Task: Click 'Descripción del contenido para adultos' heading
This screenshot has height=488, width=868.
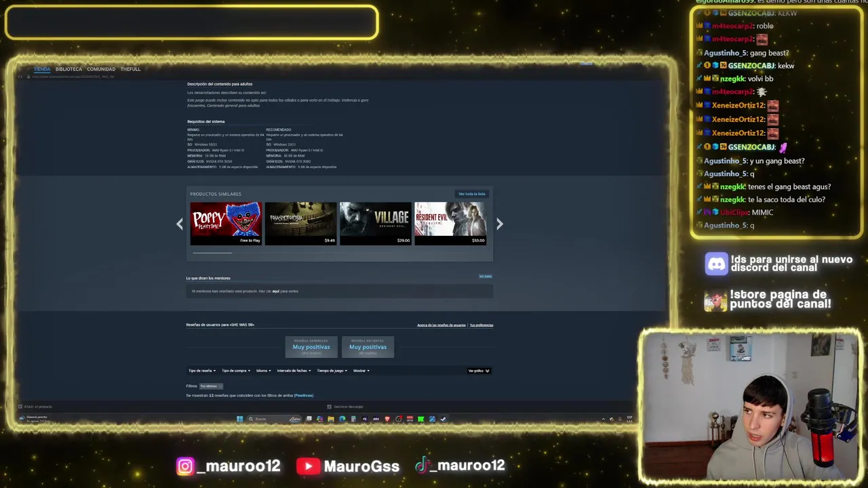Action: coord(220,84)
